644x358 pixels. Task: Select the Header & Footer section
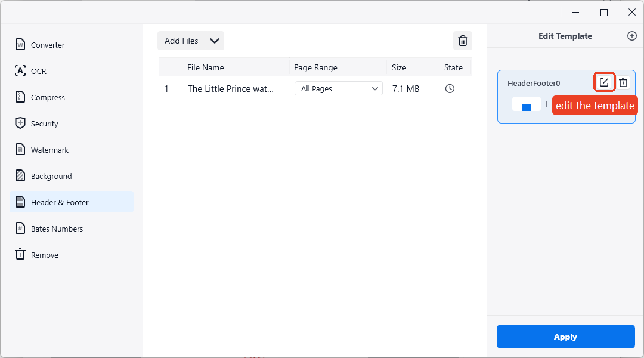[60, 202]
